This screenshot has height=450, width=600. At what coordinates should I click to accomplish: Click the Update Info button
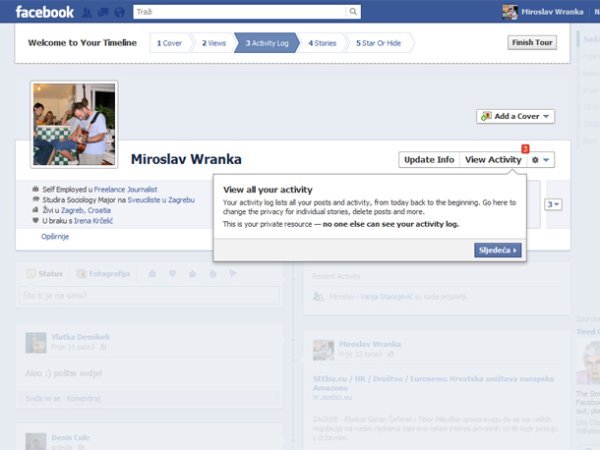click(429, 160)
